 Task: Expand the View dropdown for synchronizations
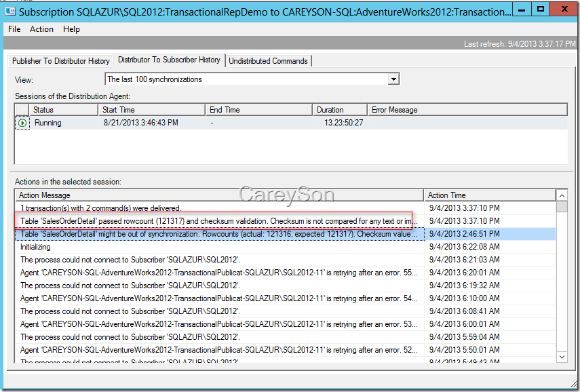pos(393,79)
